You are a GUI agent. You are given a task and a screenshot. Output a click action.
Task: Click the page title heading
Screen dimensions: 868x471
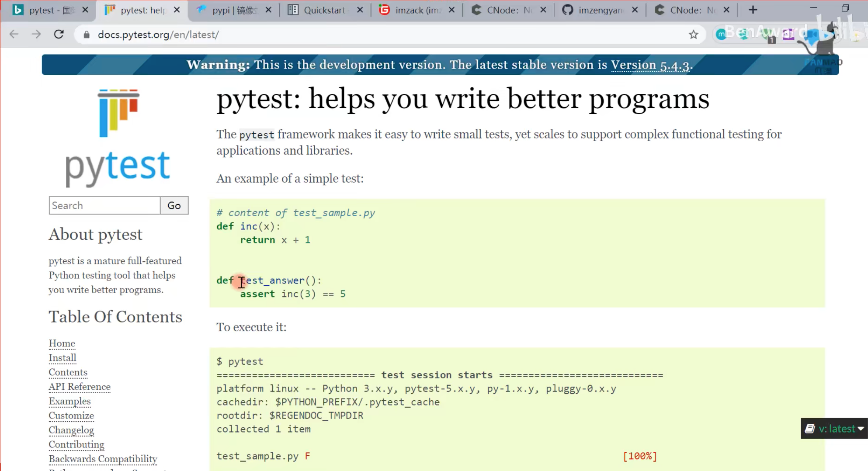[x=463, y=99]
